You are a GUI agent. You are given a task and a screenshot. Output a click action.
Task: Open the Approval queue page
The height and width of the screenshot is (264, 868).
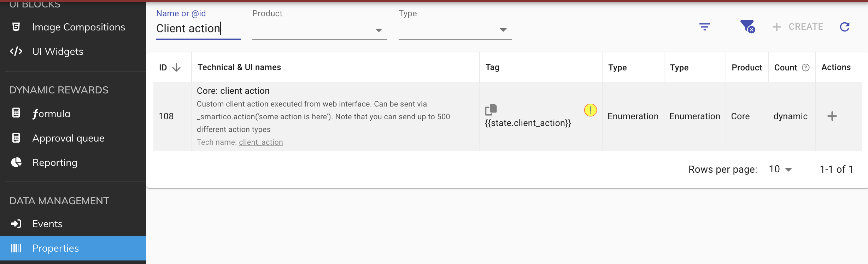click(68, 138)
